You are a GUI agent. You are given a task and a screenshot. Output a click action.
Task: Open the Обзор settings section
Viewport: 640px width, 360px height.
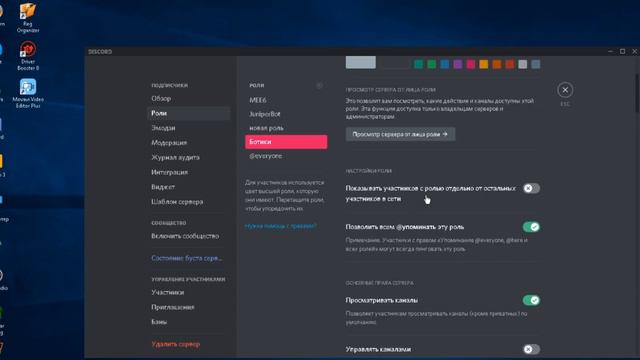188,99
